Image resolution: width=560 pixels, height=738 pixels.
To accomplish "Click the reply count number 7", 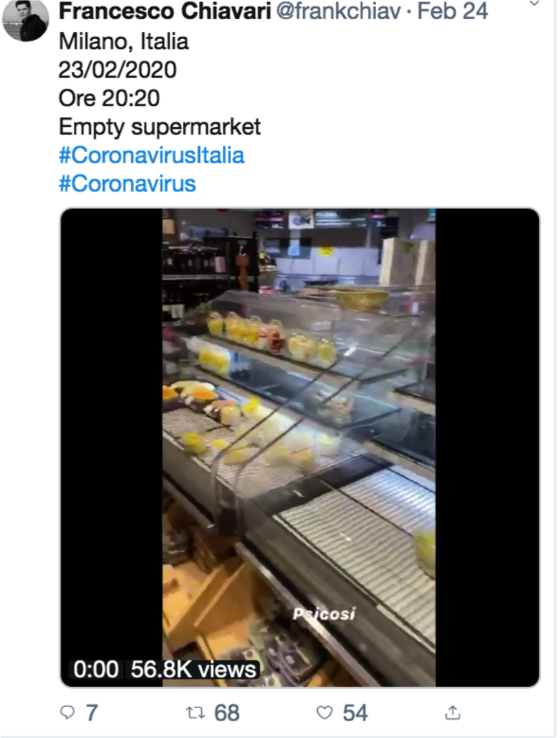I will (91, 713).
